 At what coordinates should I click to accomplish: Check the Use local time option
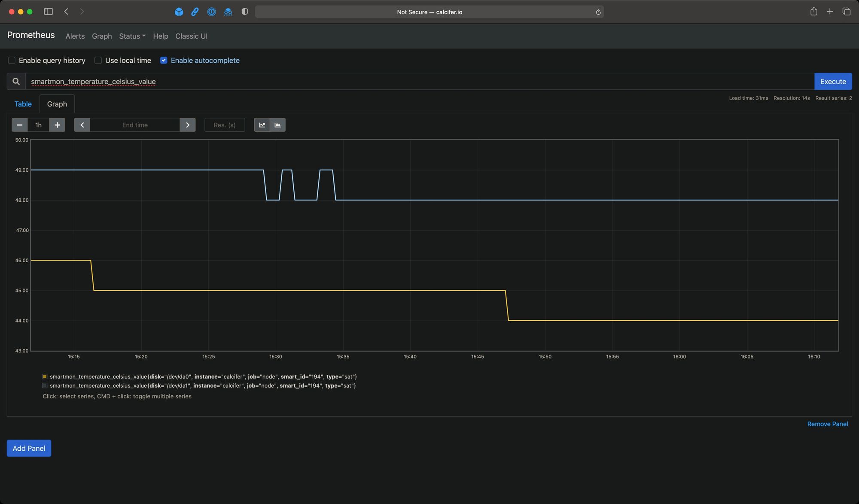coord(98,61)
